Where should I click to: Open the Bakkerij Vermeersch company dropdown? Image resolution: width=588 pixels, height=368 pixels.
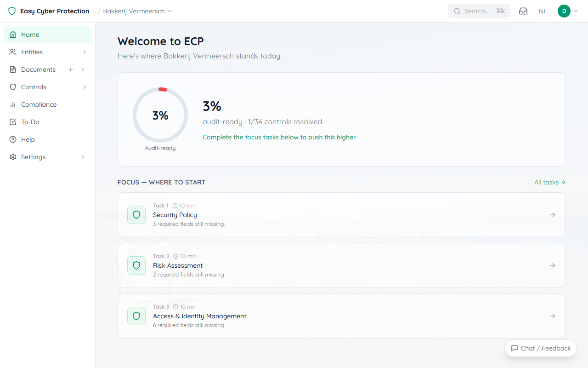click(x=135, y=11)
